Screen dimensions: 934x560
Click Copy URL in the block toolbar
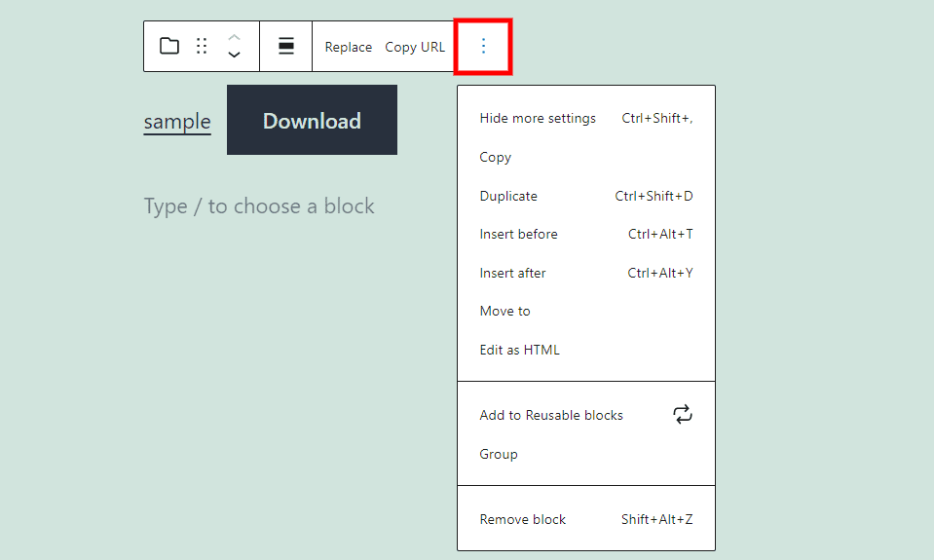click(x=415, y=47)
